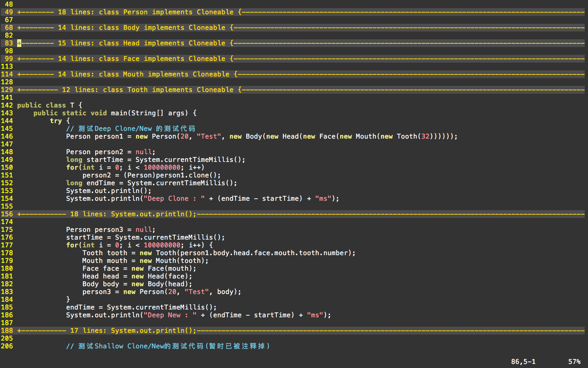Click the "Deep Clone : " string literal

(x=174, y=199)
